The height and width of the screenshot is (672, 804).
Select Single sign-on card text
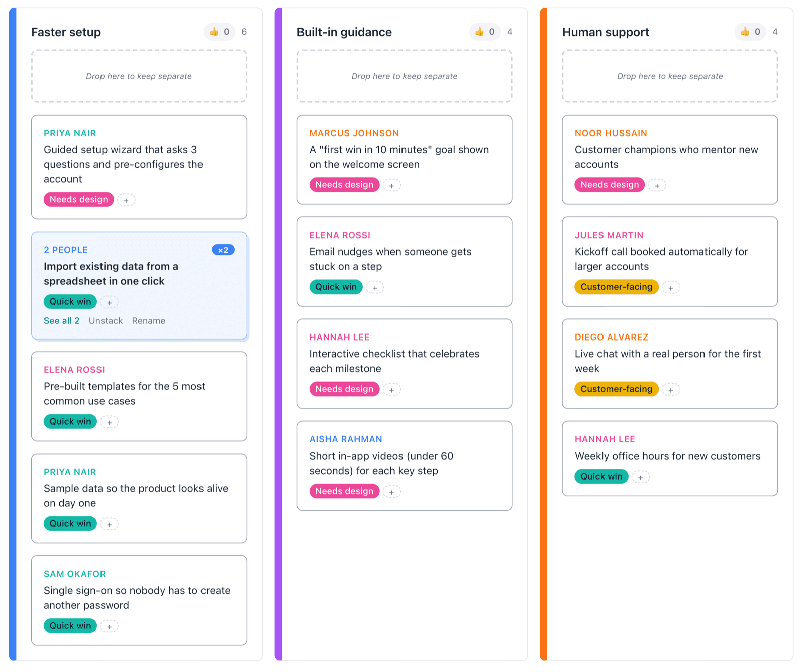tap(137, 598)
